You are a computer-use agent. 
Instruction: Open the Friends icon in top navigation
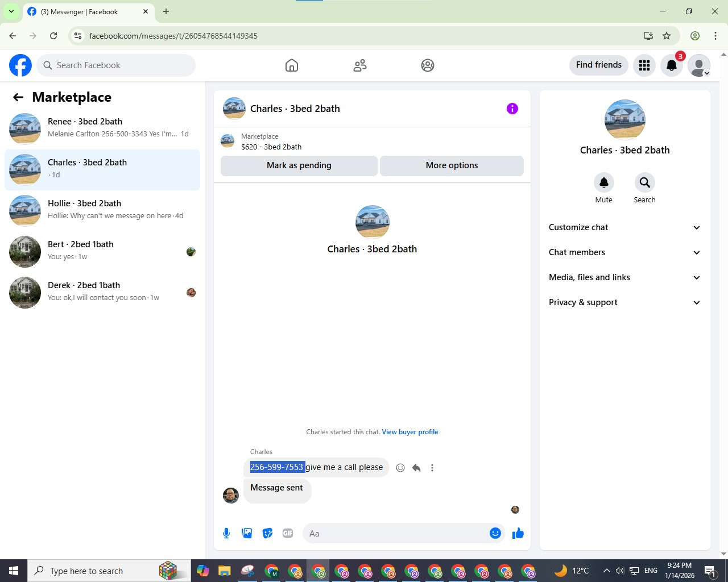[x=360, y=65]
